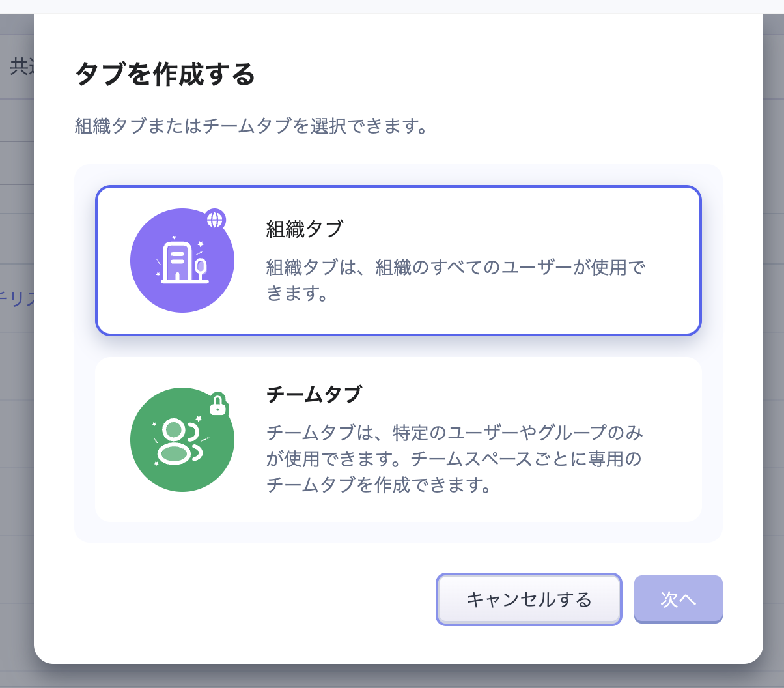This screenshot has width=784, height=688.
Task: Click the purple building icon for 組織タブ
Action: click(x=182, y=261)
